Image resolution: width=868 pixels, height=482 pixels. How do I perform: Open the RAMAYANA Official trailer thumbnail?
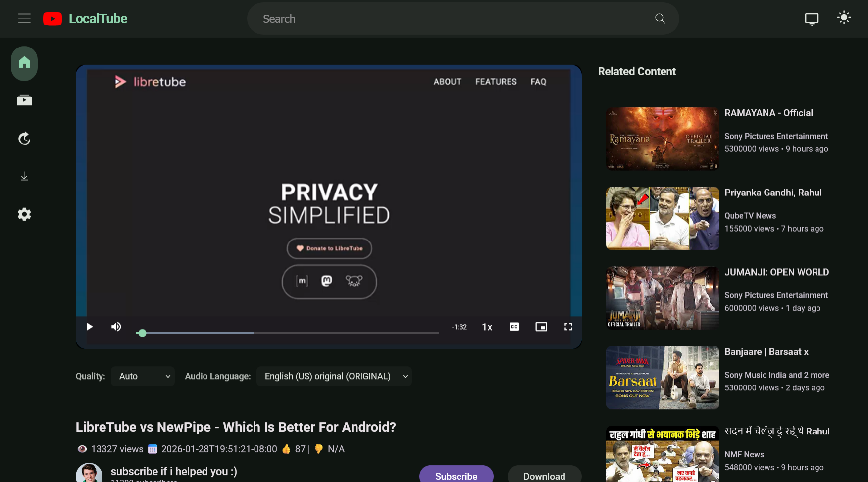(x=663, y=139)
